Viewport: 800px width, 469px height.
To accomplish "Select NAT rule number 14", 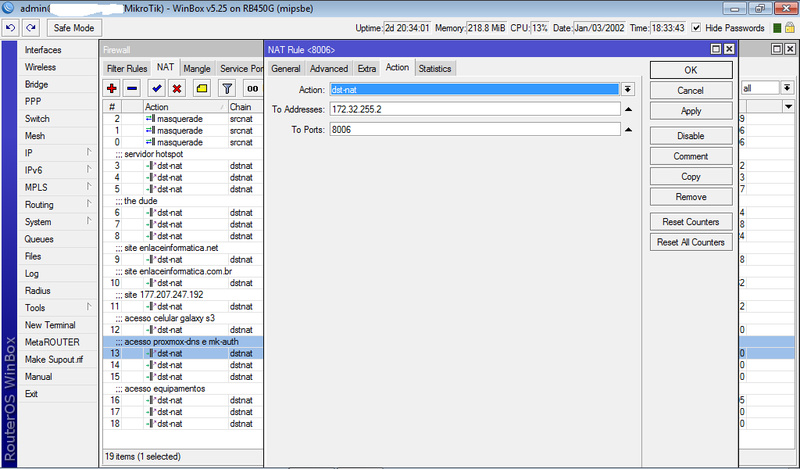I will coord(183,365).
